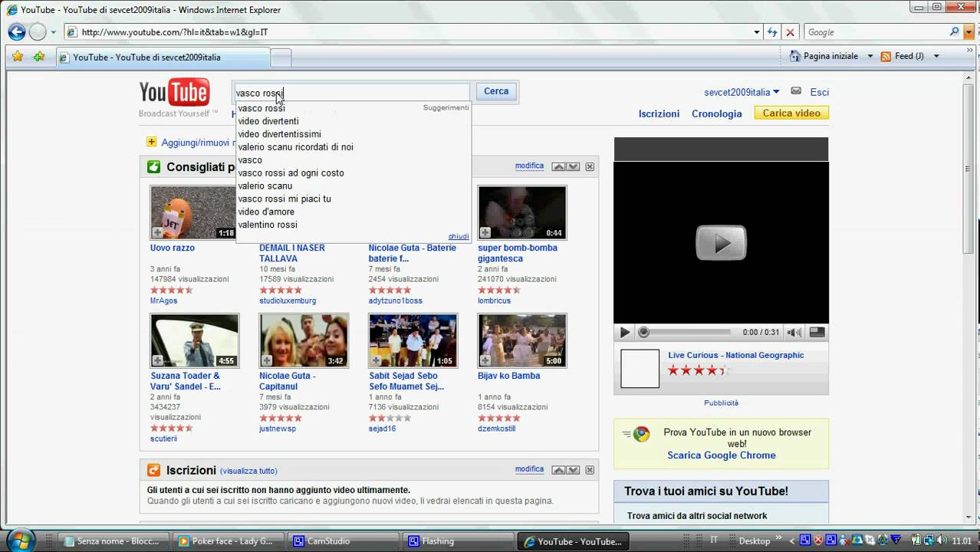
Task: Click the Google search box
Action: pyautogui.click(x=876, y=32)
